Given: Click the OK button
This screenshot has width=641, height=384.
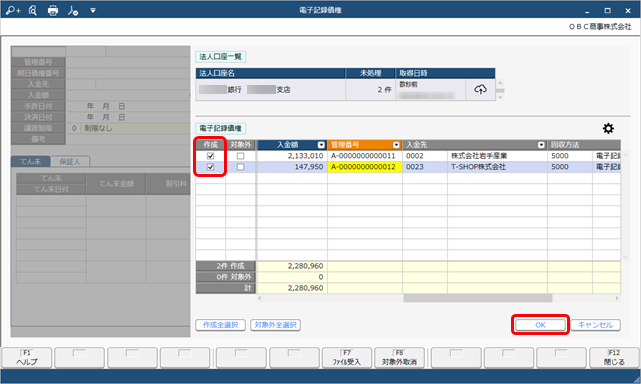Looking at the screenshot, I should click(540, 325).
